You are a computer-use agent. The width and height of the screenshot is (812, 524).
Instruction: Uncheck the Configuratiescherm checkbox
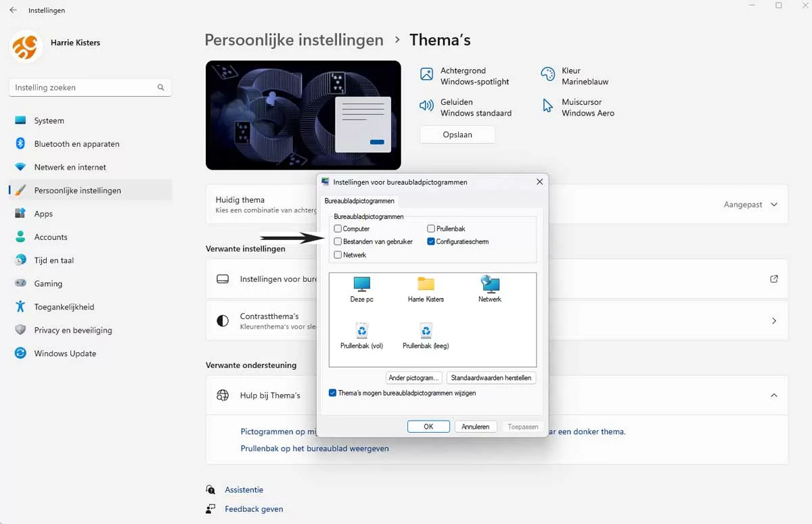431,241
